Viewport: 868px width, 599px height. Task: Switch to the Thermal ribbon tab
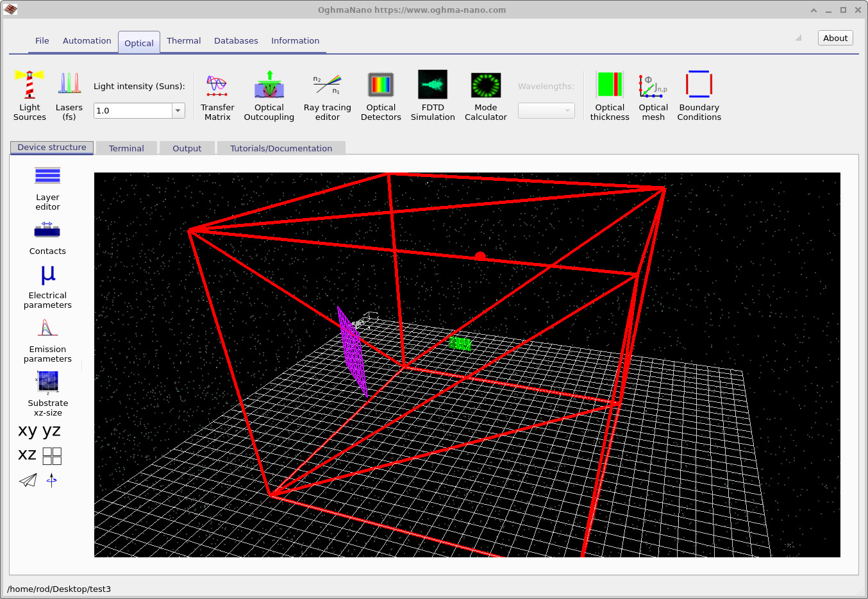click(183, 40)
